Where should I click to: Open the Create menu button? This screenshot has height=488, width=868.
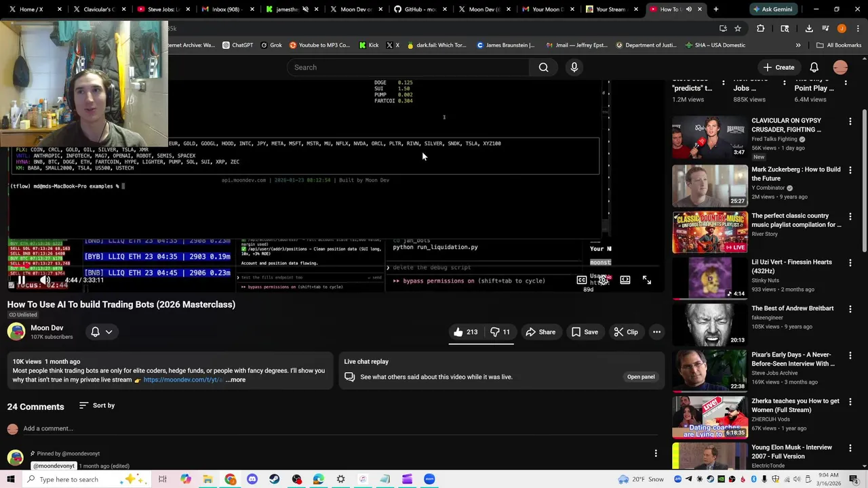(778, 67)
